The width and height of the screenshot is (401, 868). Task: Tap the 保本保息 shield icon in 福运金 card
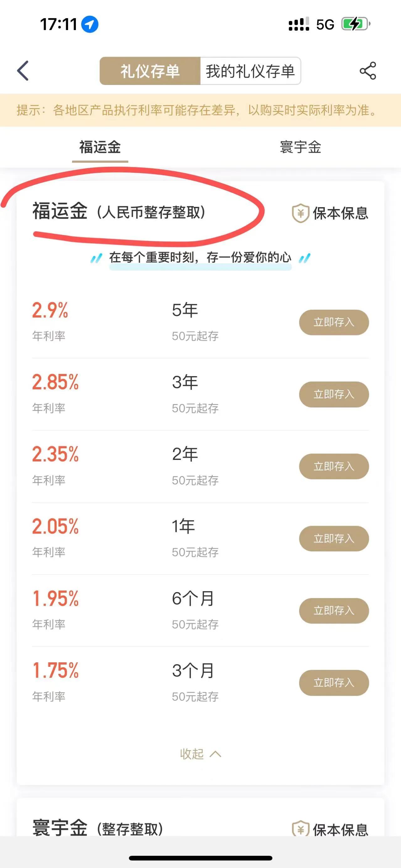(300, 213)
